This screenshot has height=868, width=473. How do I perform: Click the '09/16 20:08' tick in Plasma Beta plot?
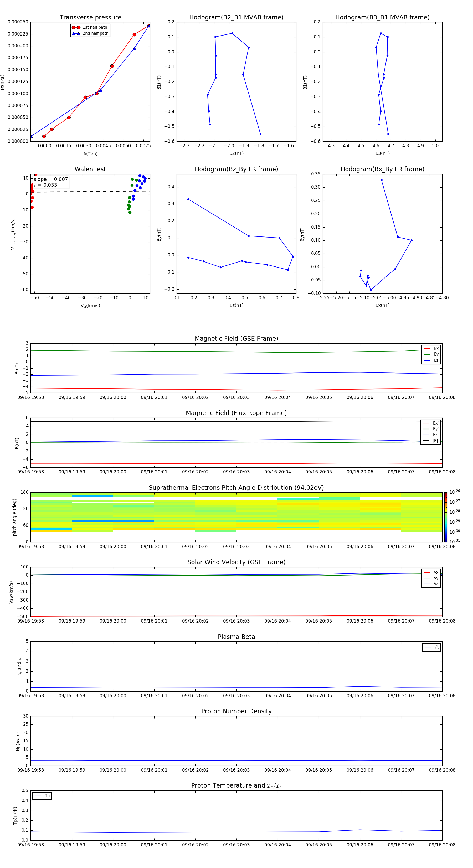(442, 695)
